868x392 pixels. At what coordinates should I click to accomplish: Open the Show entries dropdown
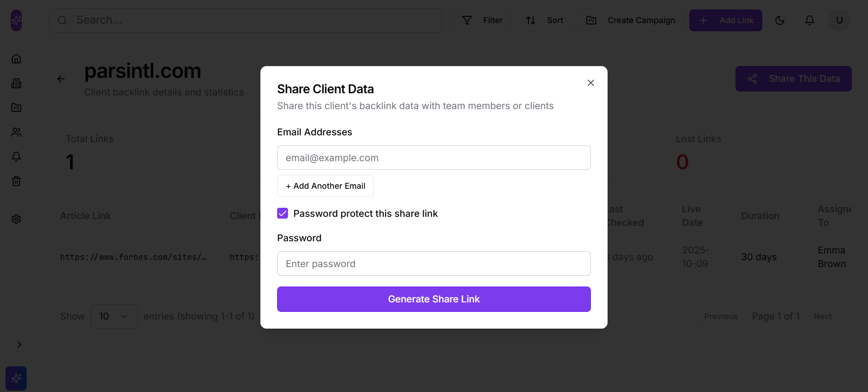coord(113,316)
